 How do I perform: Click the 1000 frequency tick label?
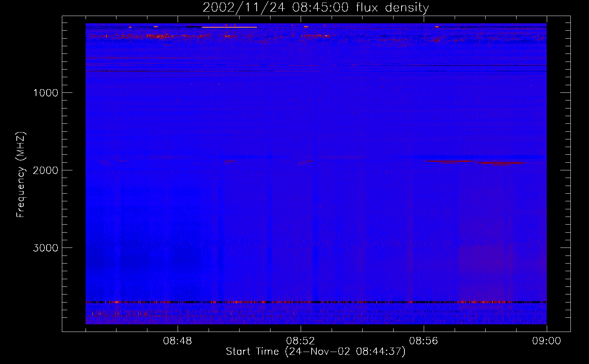(46, 93)
